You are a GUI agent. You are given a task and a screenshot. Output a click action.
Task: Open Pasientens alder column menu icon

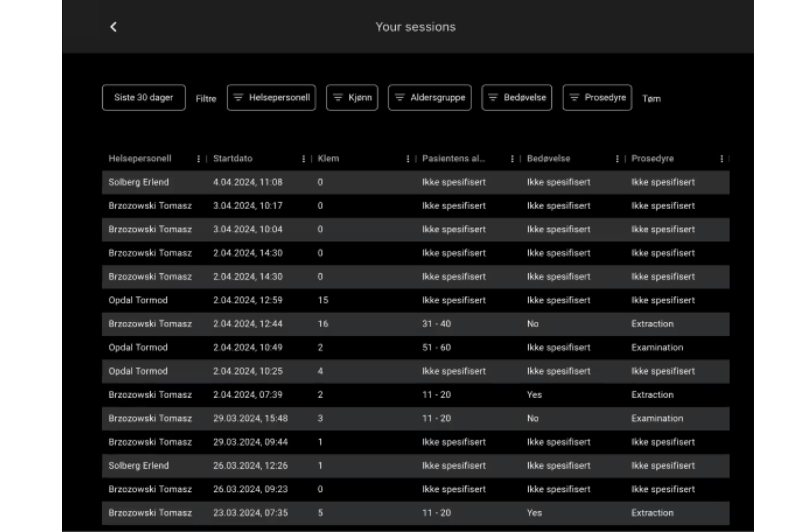pos(512,159)
